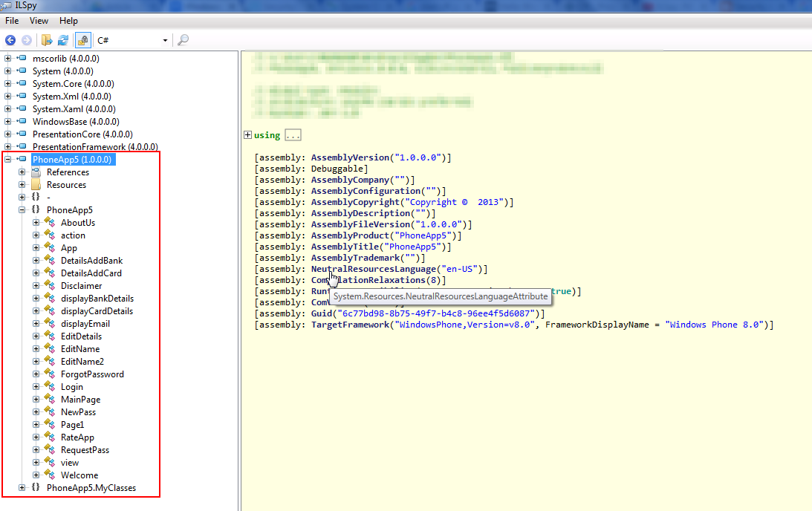Expand the References node
The image size is (812, 511).
pos(22,172)
